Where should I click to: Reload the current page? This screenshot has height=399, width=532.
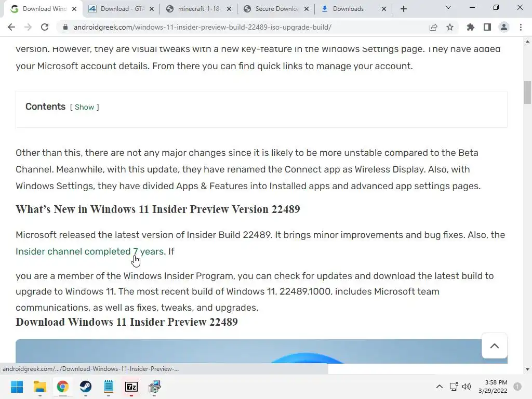[45, 27]
